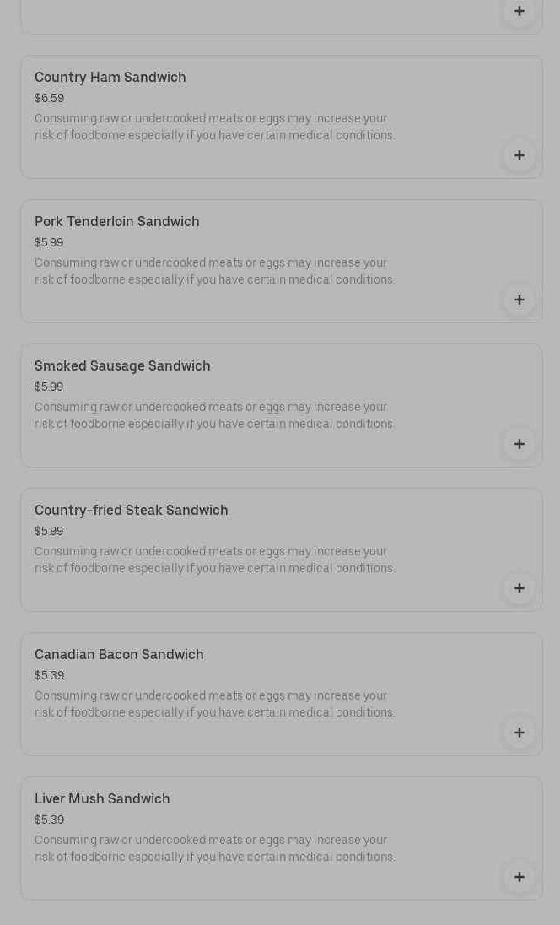Click warning text under Smoked Sausage Sandwich
Screen dimensions: 560x925
coord(214,415)
